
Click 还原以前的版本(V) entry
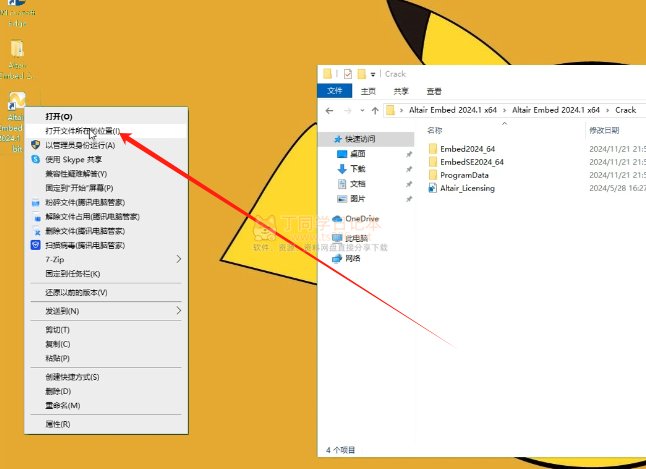[x=76, y=292]
